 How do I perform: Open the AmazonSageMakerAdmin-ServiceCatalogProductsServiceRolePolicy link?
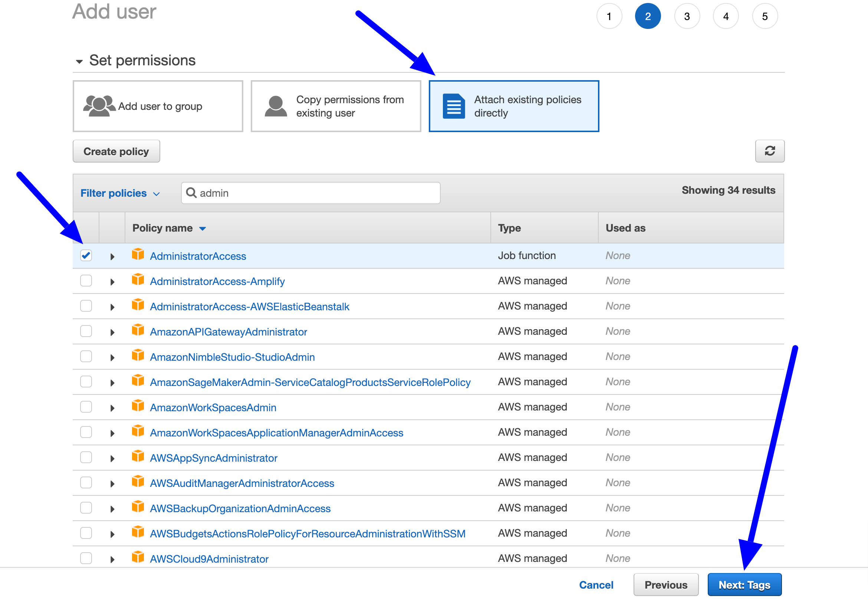[x=310, y=382]
